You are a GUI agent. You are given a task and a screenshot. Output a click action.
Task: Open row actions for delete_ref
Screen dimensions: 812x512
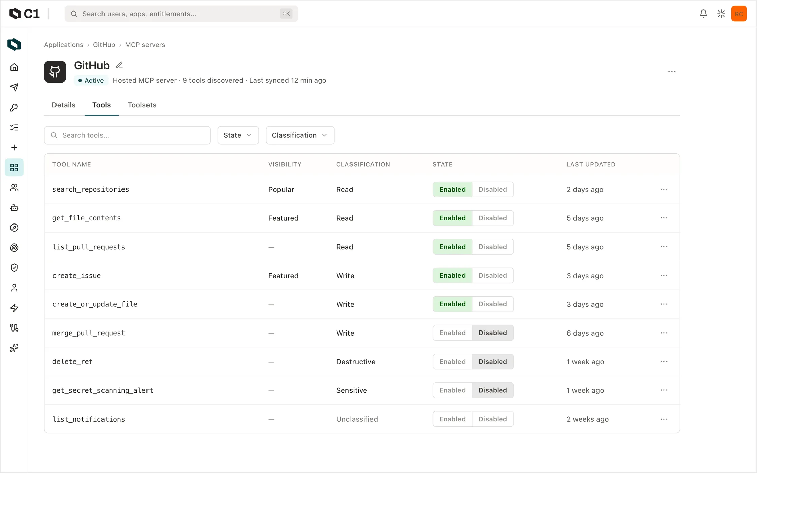tap(664, 362)
